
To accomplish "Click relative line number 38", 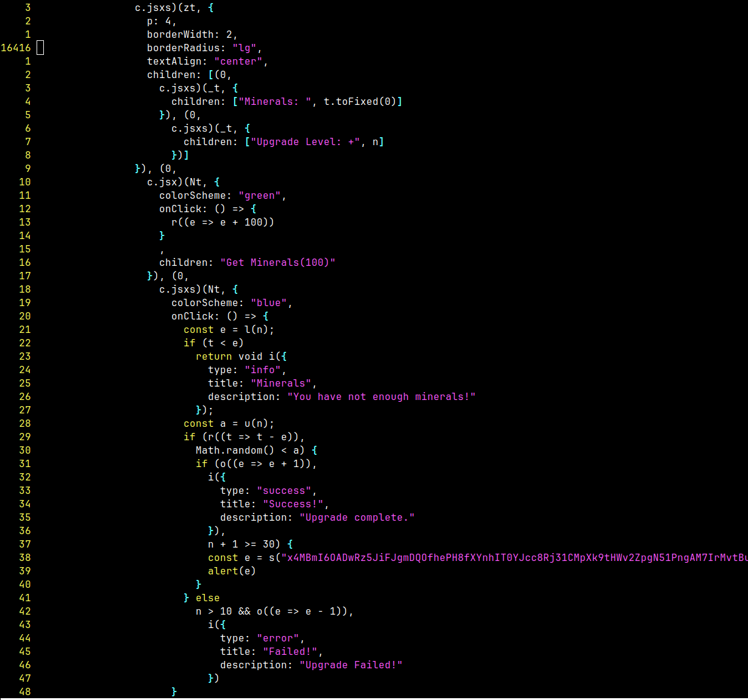I will [x=25, y=557].
